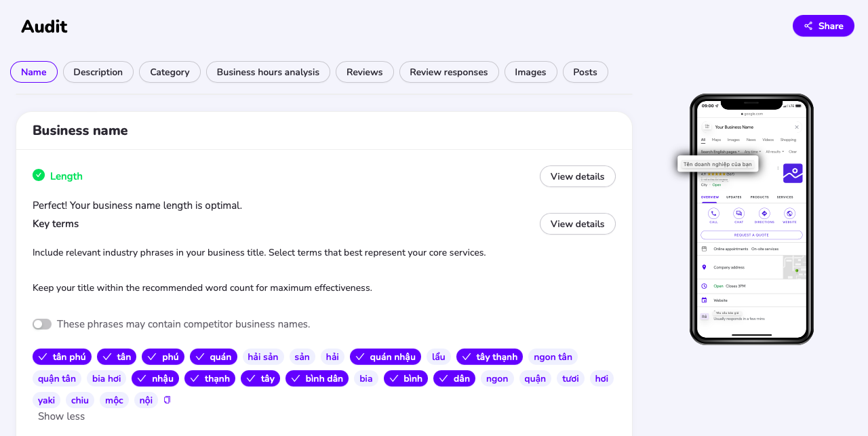868x436 pixels.
Task: Open View details for Length
Action: click(578, 176)
